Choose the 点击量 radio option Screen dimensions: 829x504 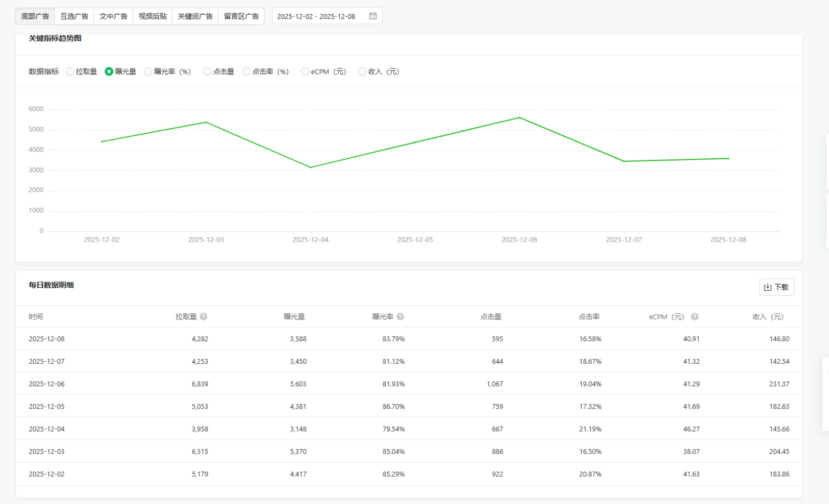pyautogui.click(x=207, y=72)
